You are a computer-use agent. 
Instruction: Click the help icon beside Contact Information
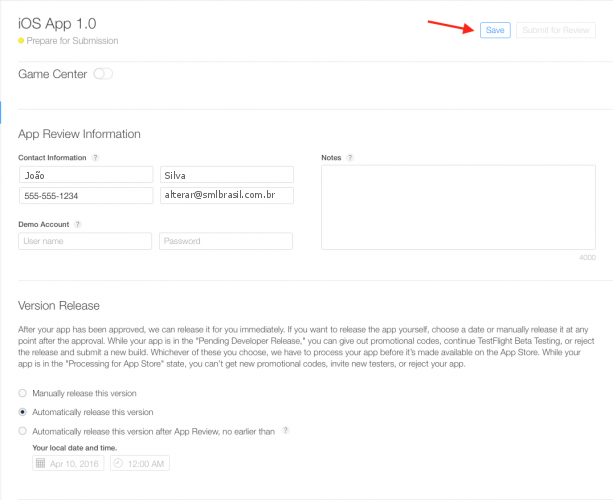(x=96, y=158)
